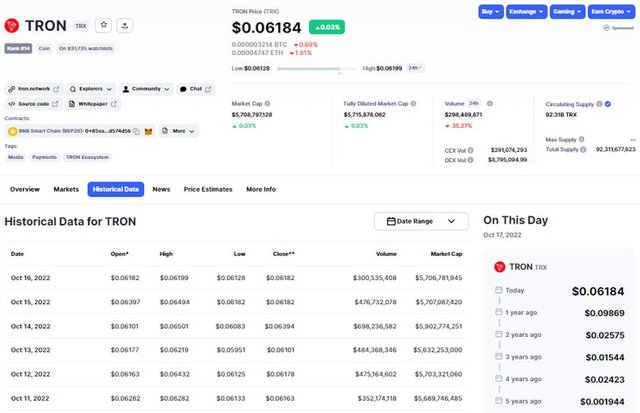640x413 pixels.
Task: Click the Market Cap info icon
Action: tap(267, 104)
